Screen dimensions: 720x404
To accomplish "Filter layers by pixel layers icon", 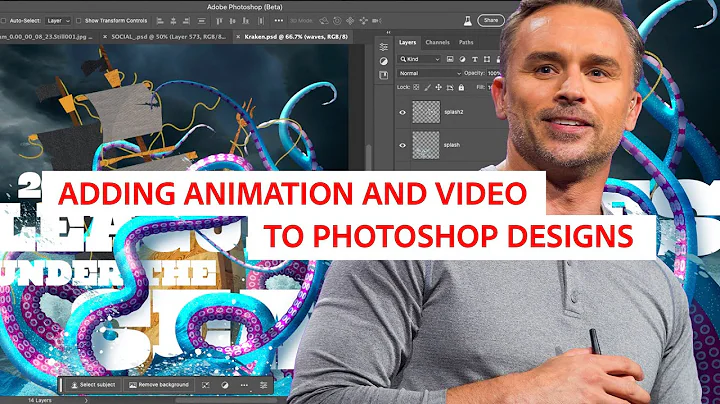I will [x=450, y=59].
